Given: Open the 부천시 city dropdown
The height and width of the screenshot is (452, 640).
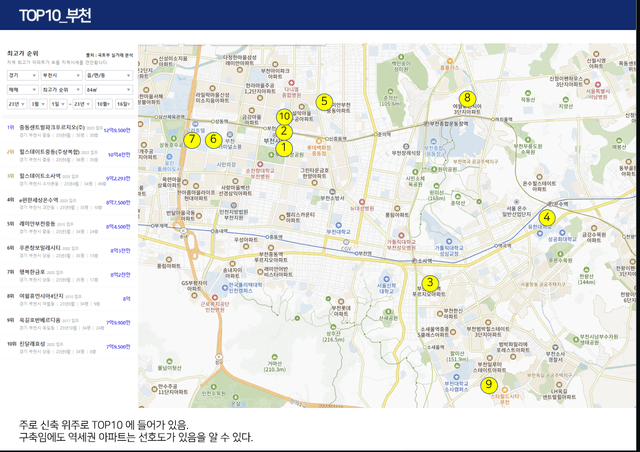Looking at the screenshot, I should (62, 76).
